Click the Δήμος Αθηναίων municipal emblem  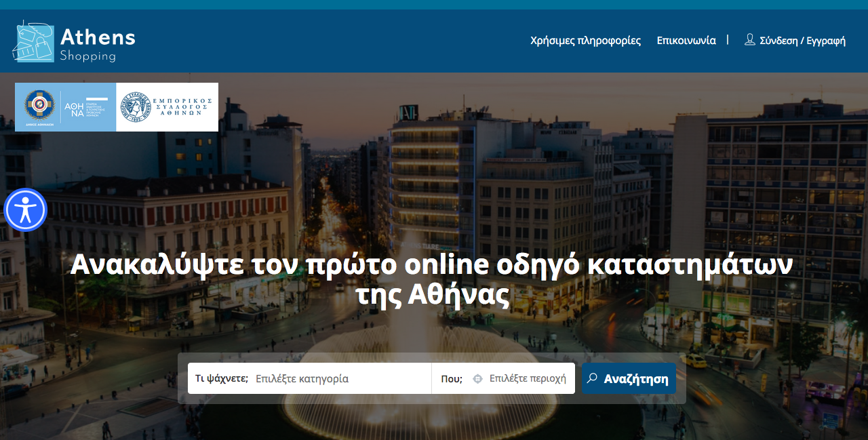(39, 106)
